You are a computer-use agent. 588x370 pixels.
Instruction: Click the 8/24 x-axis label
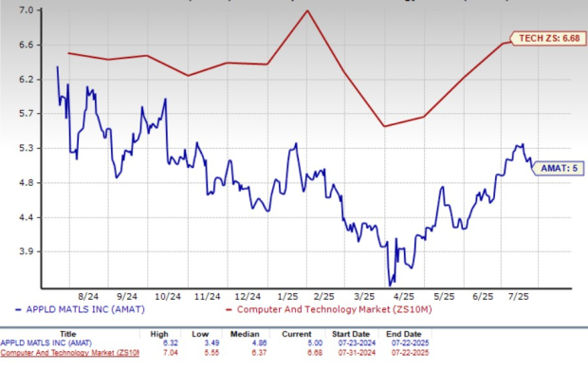pyautogui.click(x=88, y=296)
